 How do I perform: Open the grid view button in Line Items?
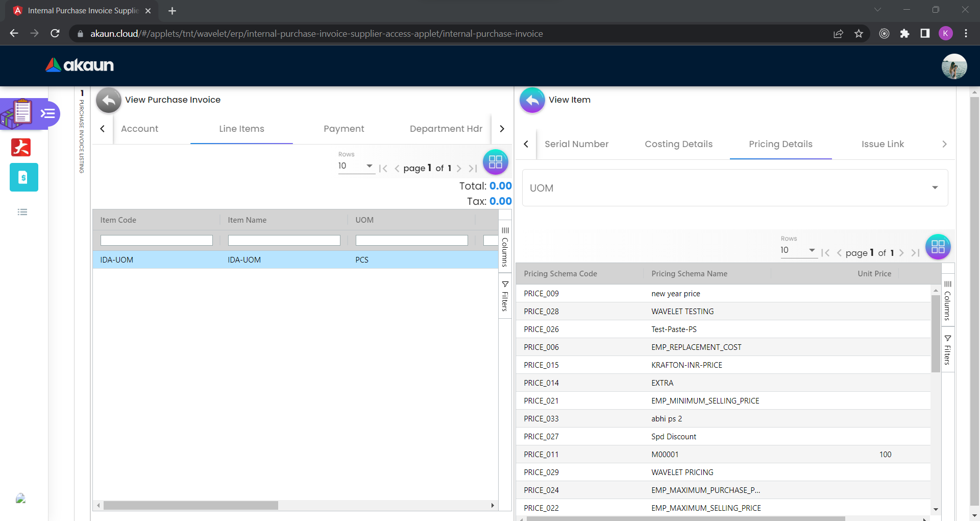coord(495,162)
